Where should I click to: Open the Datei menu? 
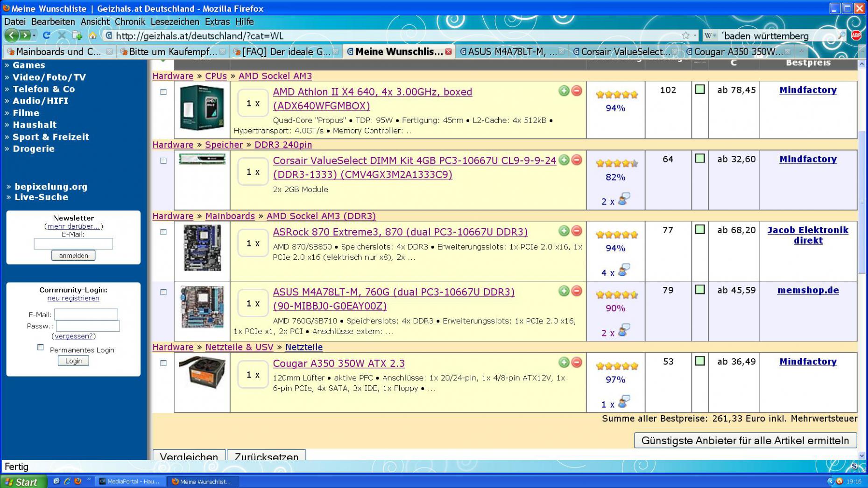click(15, 21)
